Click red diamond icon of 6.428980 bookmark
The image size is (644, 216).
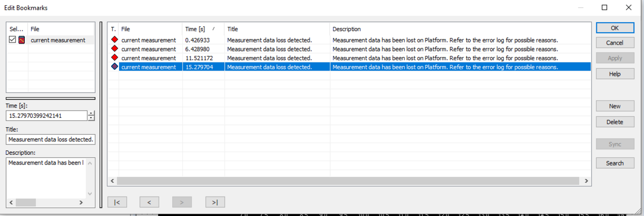pos(114,49)
